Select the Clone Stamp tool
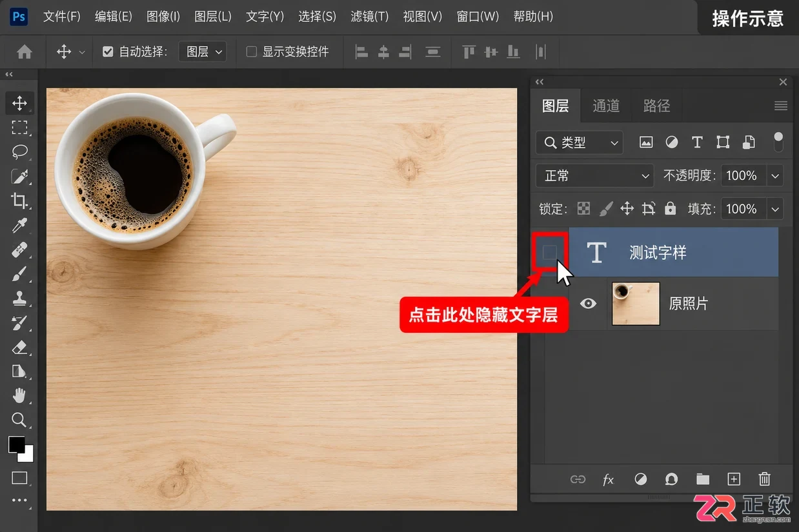 (19, 298)
